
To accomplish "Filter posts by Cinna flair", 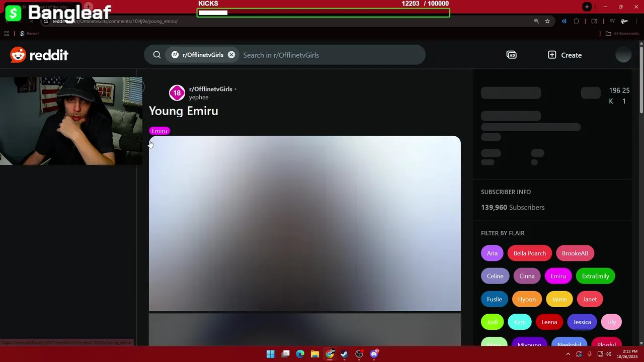I will point(527,276).
